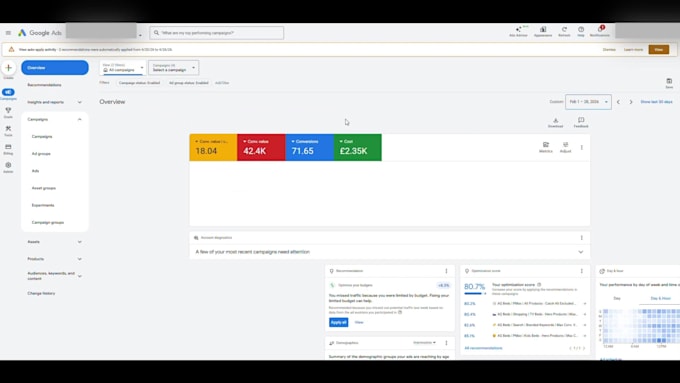Open Optimization score card three-dot menu
This screenshot has width=680, height=383.
tap(582, 271)
